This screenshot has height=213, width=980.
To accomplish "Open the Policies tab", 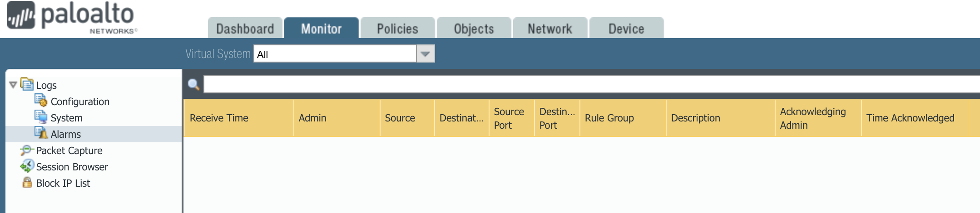I will 397,29.
